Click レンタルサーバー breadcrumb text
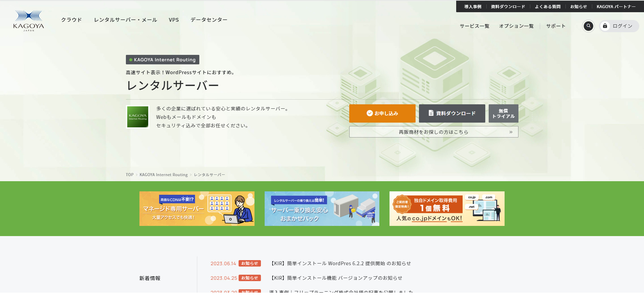 point(209,175)
